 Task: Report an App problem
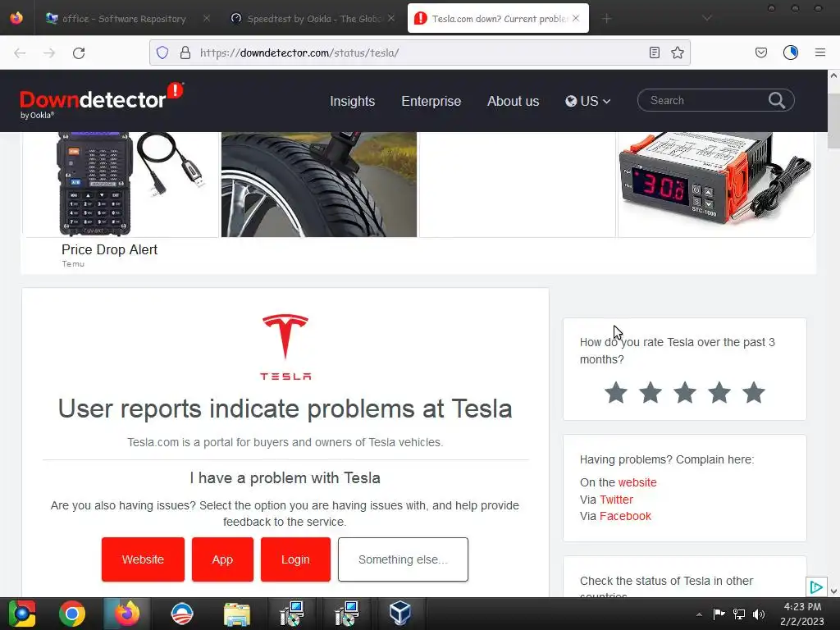point(222,559)
